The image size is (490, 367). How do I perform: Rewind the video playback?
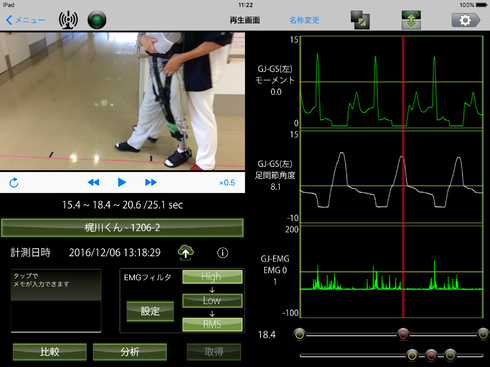93,183
